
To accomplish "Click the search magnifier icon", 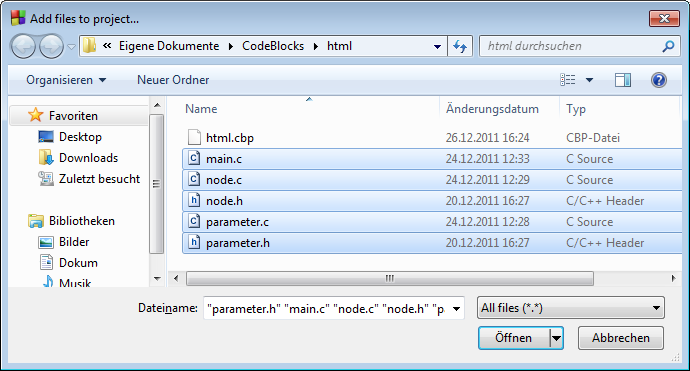I will 668,46.
